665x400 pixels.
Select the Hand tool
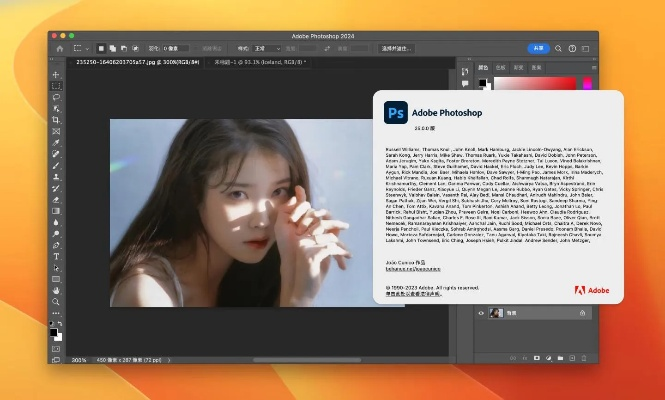click(56, 290)
